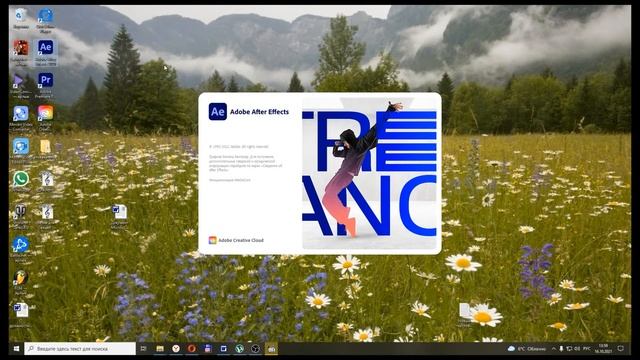Click the dancer artwork on the splash screen

click(369, 173)
